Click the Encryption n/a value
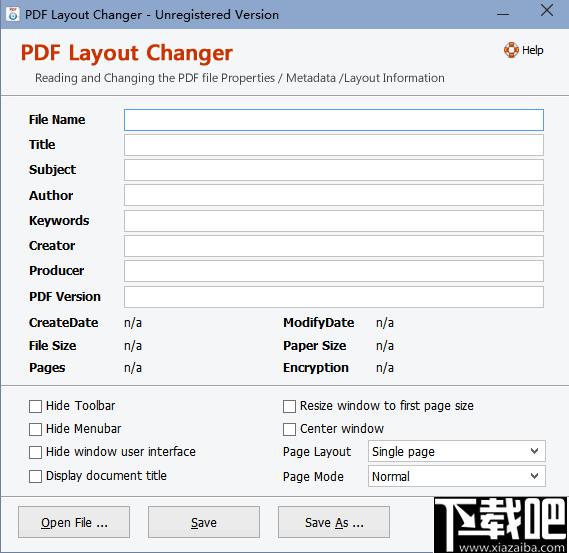This screenshot has width=569, height=553. click(x=385, y=368)
